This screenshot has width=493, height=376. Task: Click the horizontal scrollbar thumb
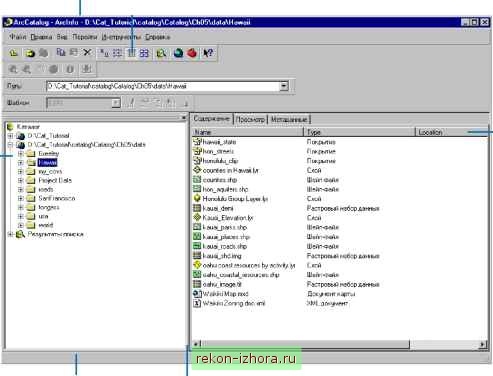pyautogui.click(x=305, y=344)
